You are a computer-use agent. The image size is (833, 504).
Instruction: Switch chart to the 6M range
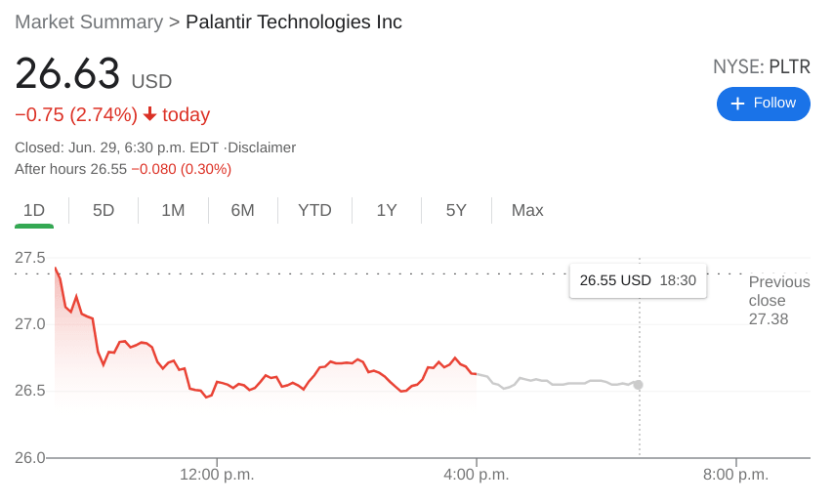tap(242, 210)
